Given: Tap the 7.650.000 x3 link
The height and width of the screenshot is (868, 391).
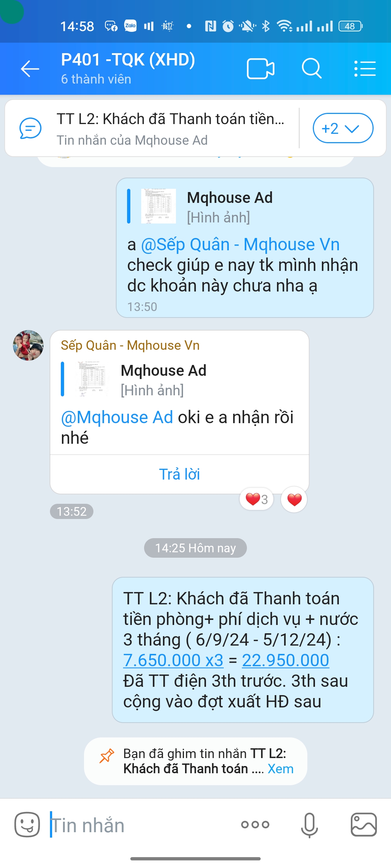Looking at the screenshot, I should (173, 660).
